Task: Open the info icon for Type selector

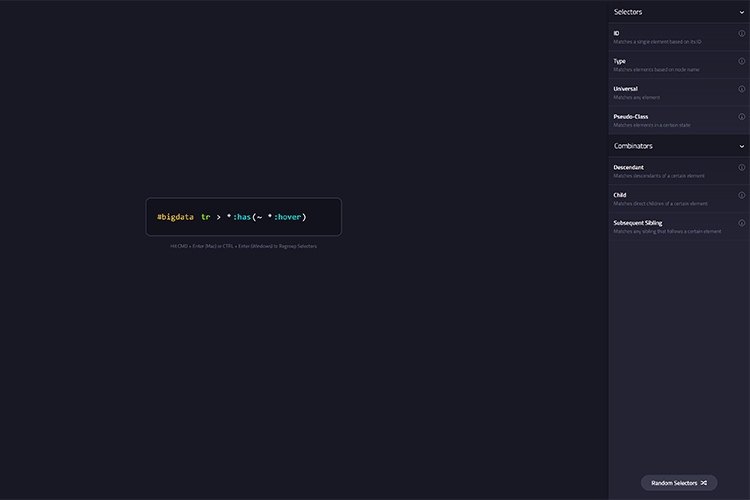Action: click(741, 61)
